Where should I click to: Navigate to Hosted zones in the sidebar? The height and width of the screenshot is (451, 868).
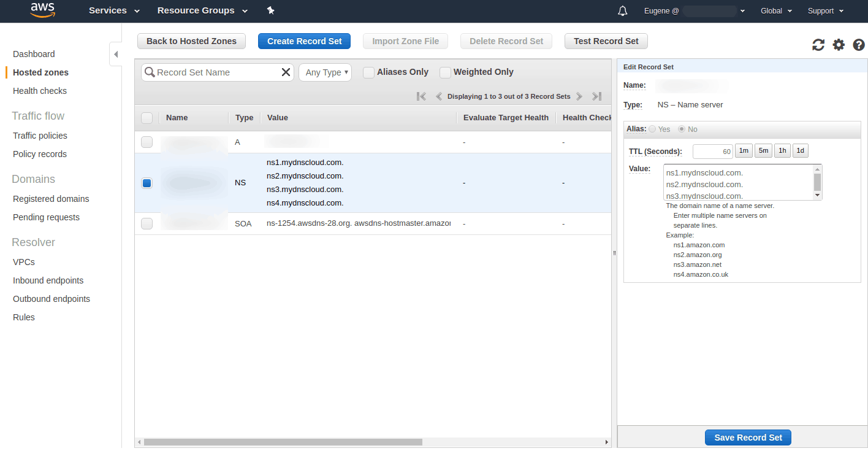39,72
